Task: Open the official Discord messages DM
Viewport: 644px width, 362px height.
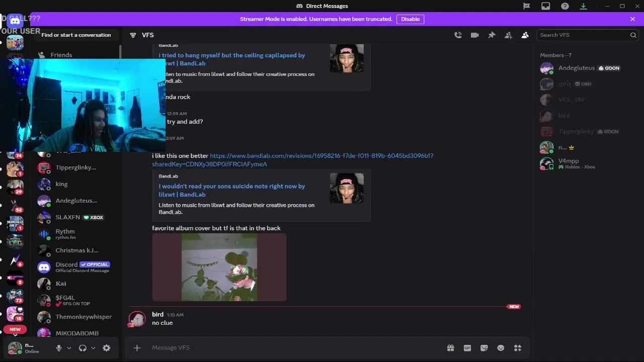Action: click(76, 267)
